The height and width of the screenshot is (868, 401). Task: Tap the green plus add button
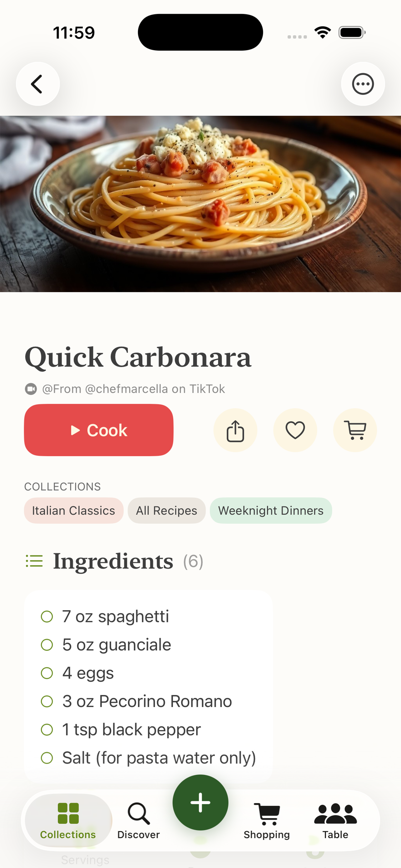point(200,802)
